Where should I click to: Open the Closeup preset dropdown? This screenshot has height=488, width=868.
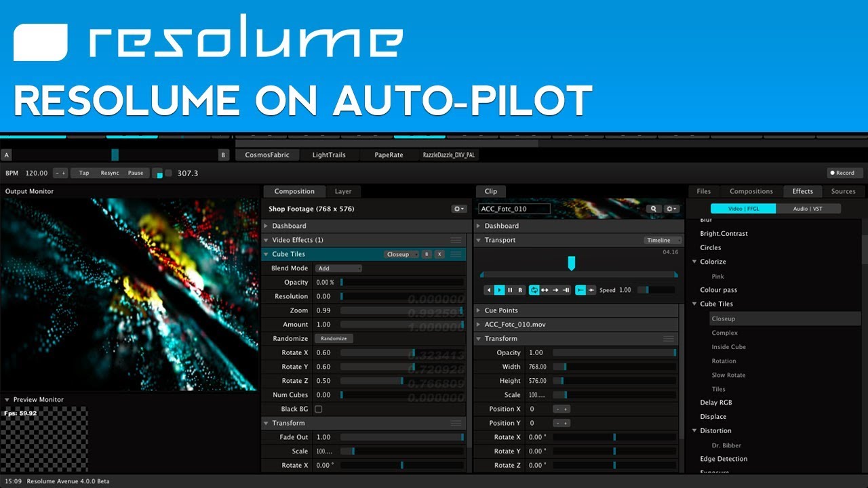[401, 254]
